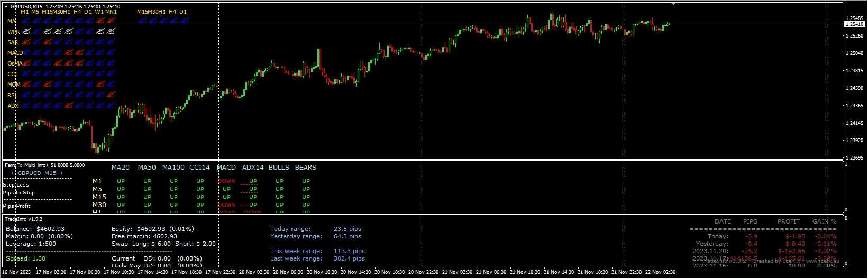
Task: Click the Last week range 302.4 pips value
Action: pyautogui.click(x=349, y=259)
